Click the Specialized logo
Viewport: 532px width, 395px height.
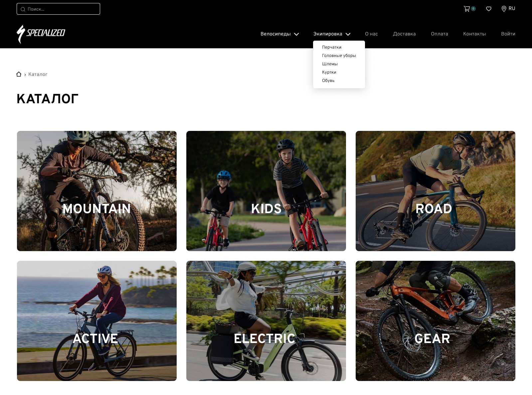coord(41,34)
